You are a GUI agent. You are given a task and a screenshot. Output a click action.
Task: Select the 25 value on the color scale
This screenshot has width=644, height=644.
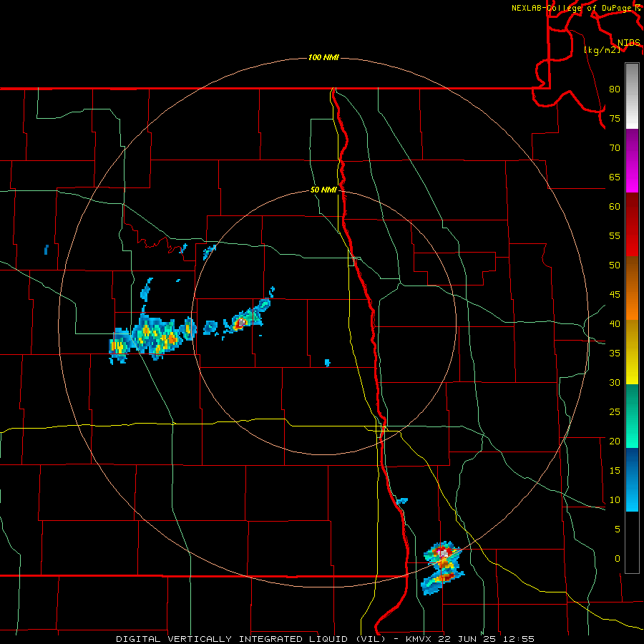(615, 411)
